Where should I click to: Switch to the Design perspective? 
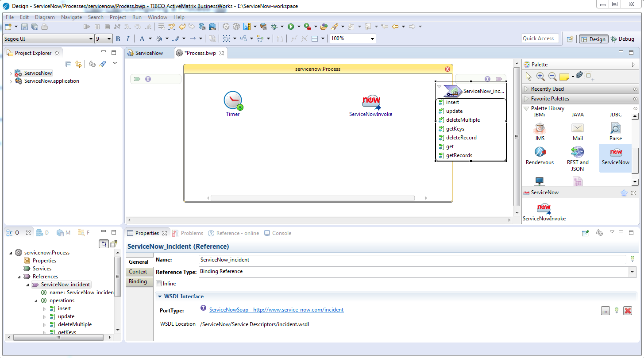click(593, 39)
